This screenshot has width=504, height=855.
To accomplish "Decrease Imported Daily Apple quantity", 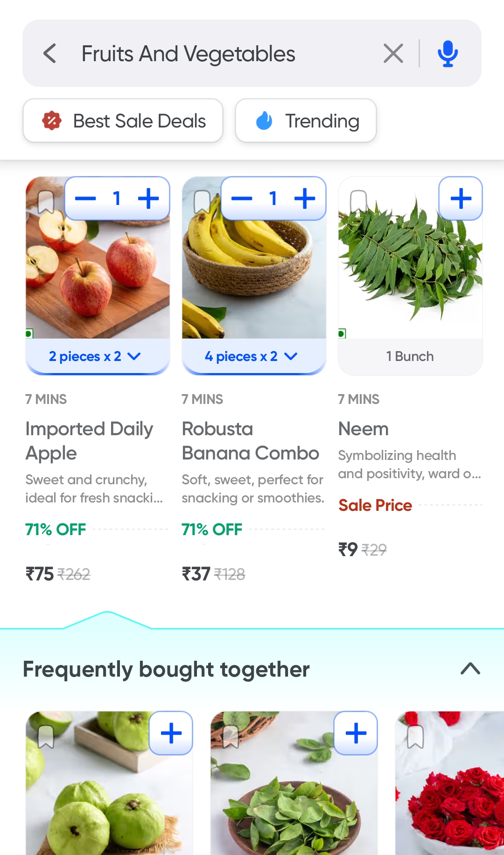I will pyautogui.click(x=85, y=199).
